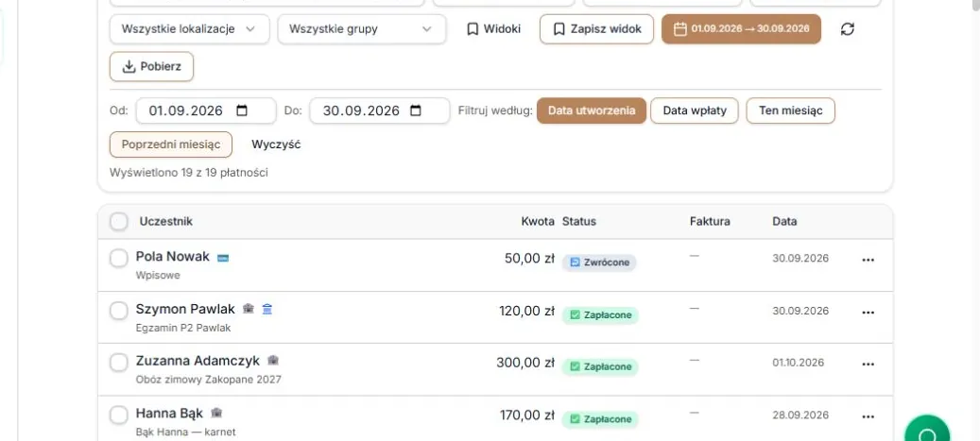Click the Egzamin P2 Pawlak description
Image resolution: width=980 pixels, height=441 pixels.
(x=183, y=328)
